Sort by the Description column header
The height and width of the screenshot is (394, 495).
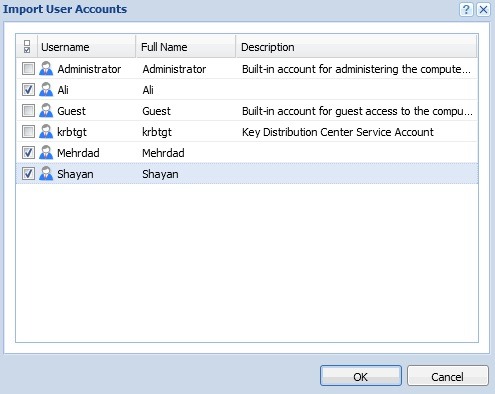coord(356,47)
